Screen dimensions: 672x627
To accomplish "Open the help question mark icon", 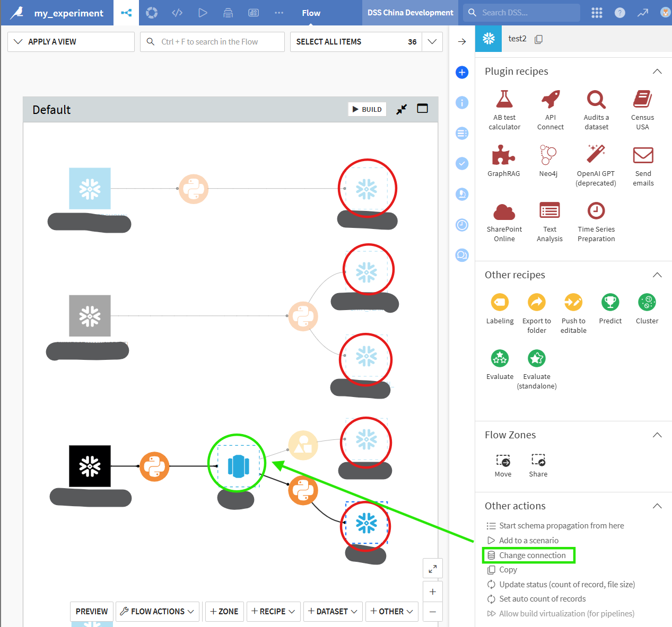I will click(619, 13).
